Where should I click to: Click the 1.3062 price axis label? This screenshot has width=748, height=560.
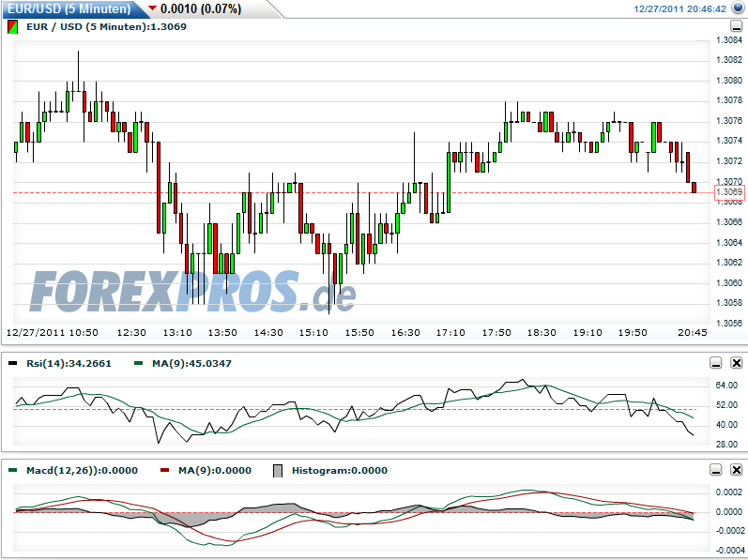(729, 263)
